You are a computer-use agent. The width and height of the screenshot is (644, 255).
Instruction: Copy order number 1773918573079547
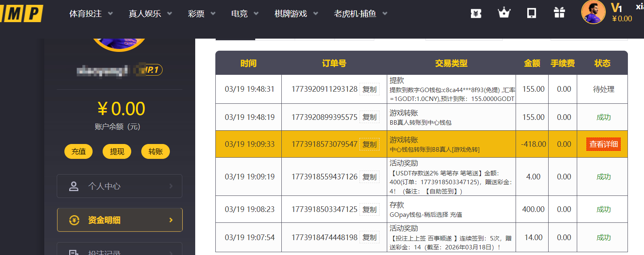click(369, 144)
